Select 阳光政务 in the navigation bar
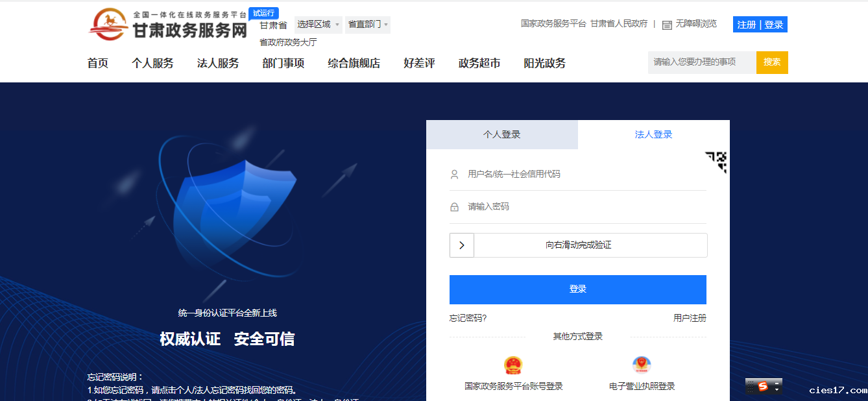 (x=544, y=64)
